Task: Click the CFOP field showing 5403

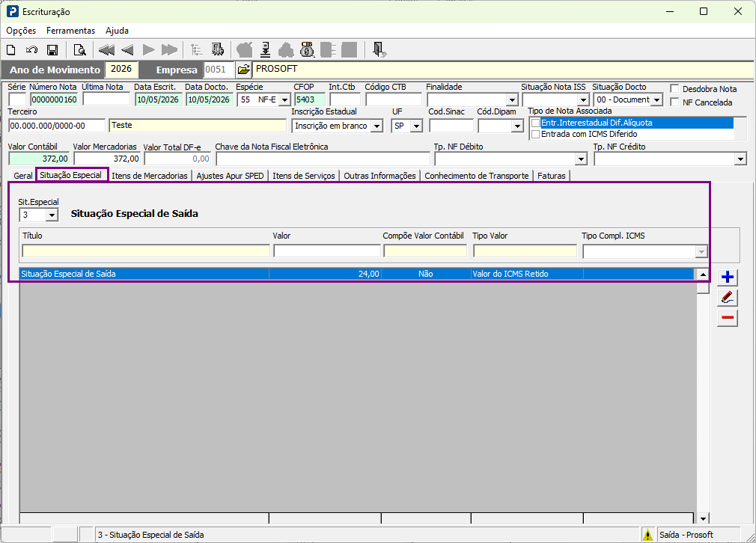Action: 310,99
